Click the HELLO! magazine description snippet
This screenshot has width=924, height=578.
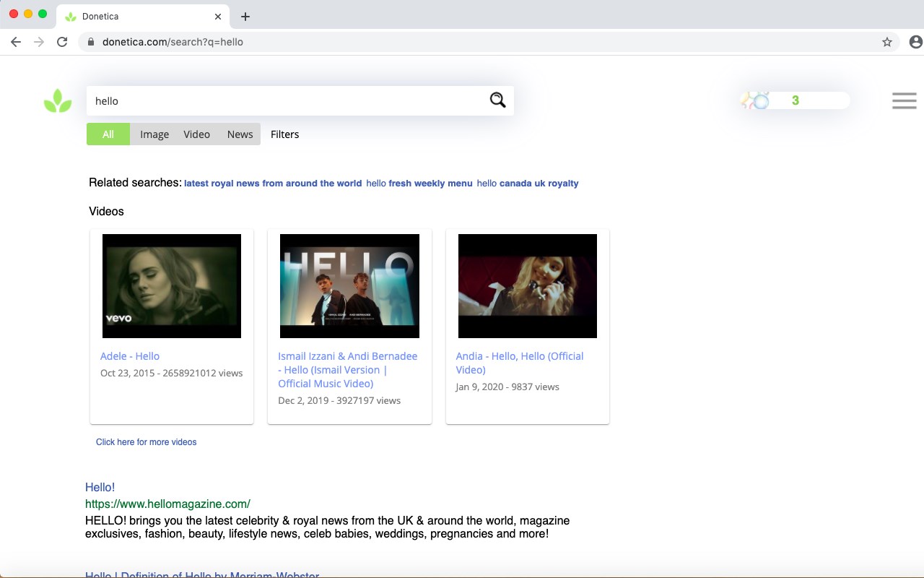tap(327, 527)
